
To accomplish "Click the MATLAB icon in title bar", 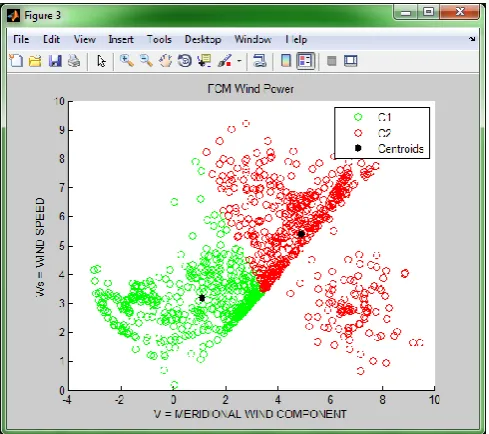I will point(13,15).
